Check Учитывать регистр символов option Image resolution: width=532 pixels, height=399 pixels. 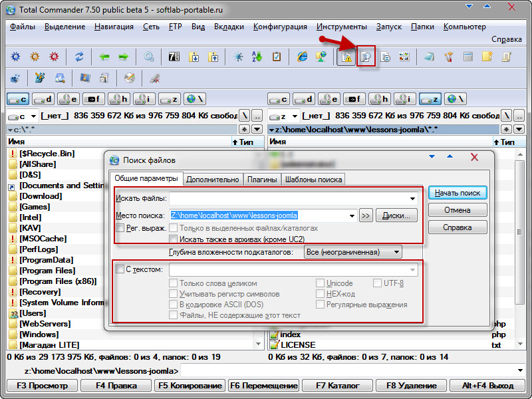(x=173, y=294)
